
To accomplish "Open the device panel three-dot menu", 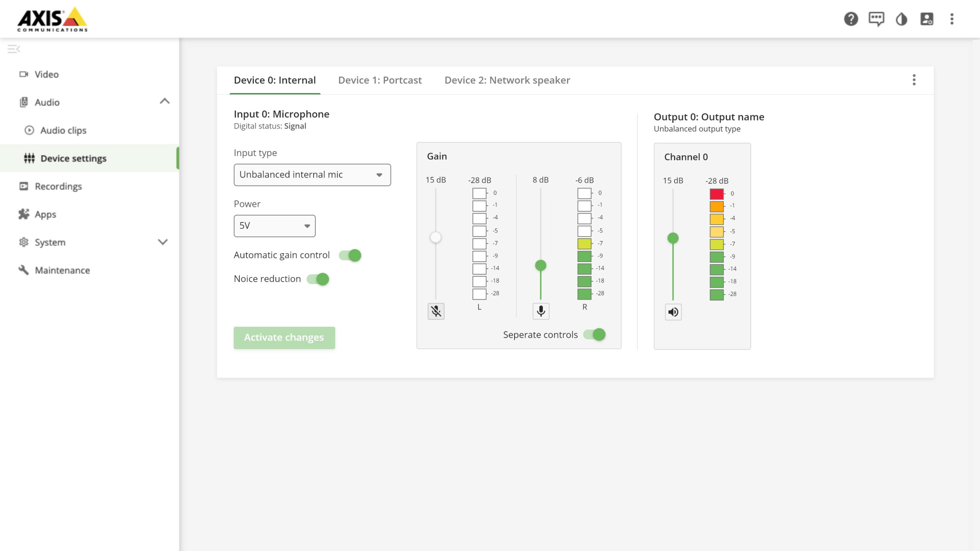I will pyautogui.click(x=914, y=80).
